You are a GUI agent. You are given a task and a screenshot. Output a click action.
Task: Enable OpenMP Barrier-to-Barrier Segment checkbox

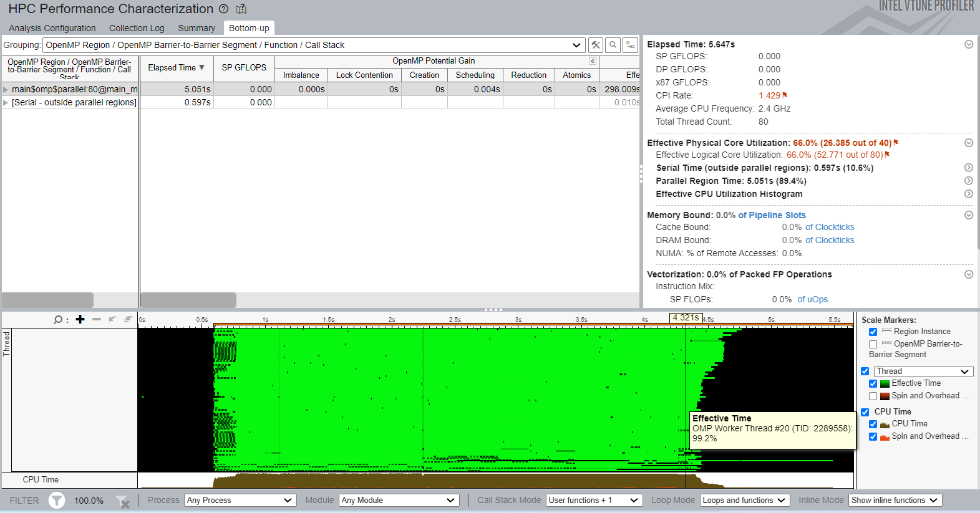[873, 344]
